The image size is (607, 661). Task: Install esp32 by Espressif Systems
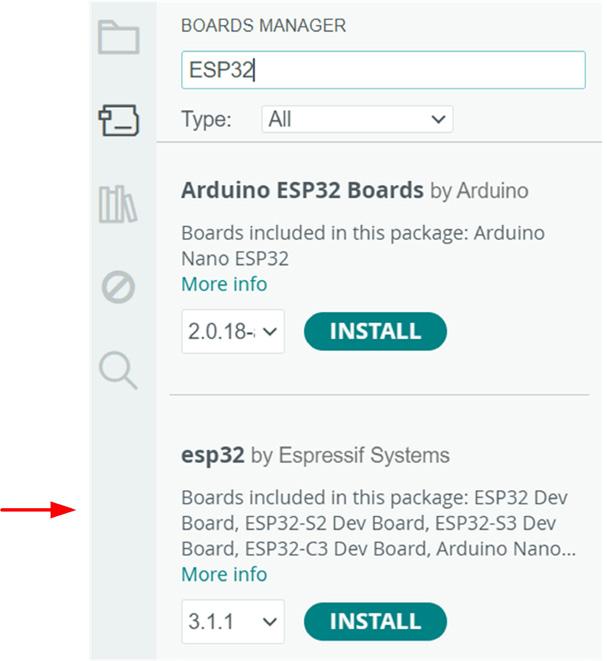375,621
